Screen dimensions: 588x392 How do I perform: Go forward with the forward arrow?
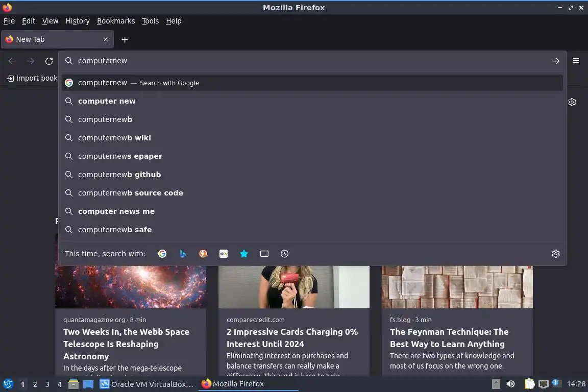pyautogui.click(x=31, y=61)
